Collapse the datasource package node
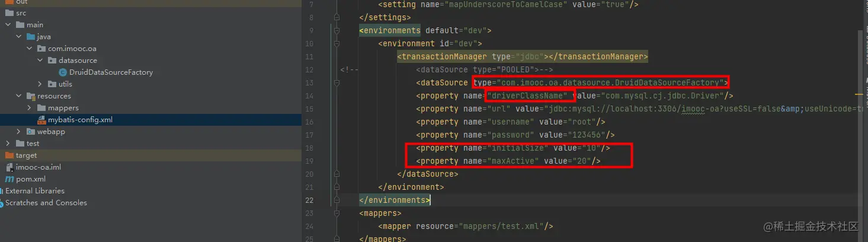The image size is (868, 242). click(x=40, y=60)
